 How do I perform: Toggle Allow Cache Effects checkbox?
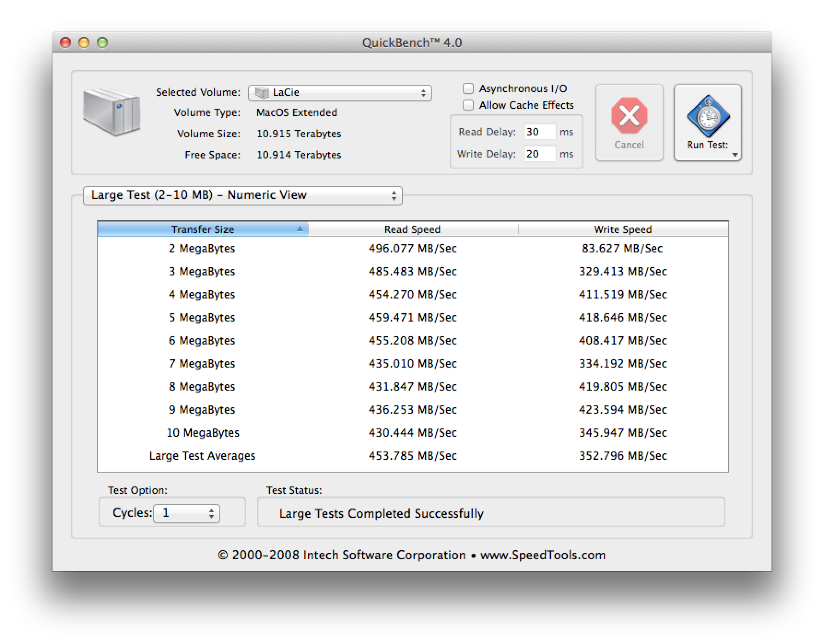click(x=468, y=105)
